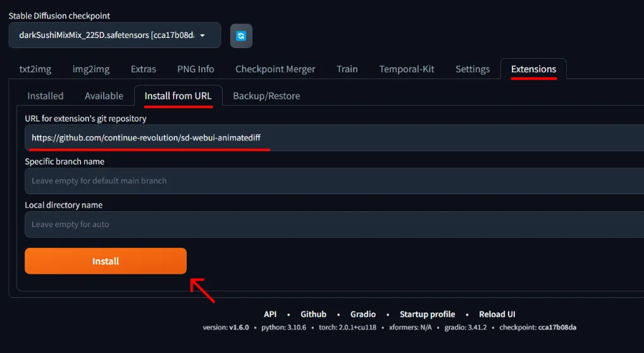The width and height of the screenshot is (644, 353).
Task: Switch to the Train tab
Action: [x=347, y=69]
